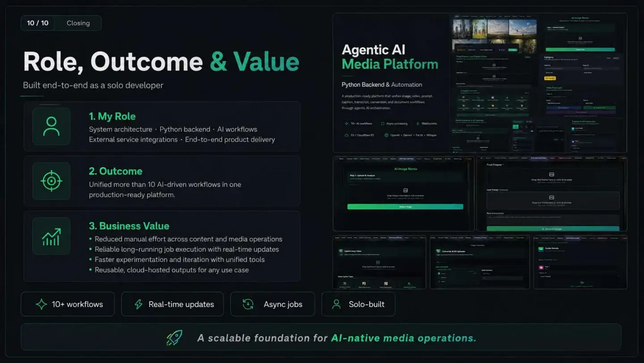The image size is (644, 363).
Task: Click the lightning bolt icon next to Real-time updates
Action: (x=139, y=304)
